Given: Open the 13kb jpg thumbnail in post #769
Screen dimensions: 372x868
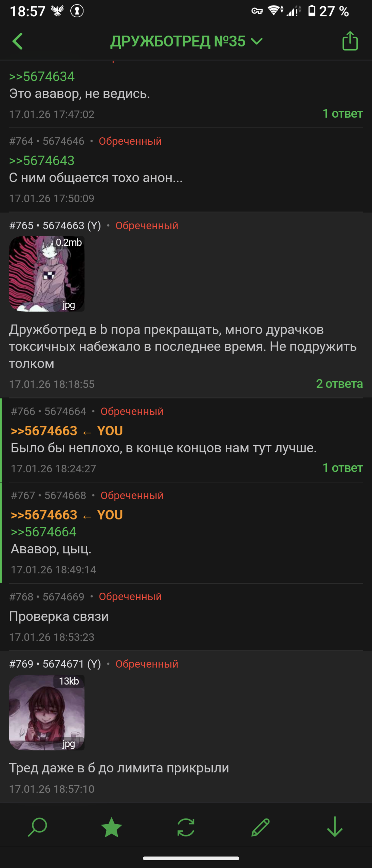Looking at the screenshot, I should click(x=47, y=712).
